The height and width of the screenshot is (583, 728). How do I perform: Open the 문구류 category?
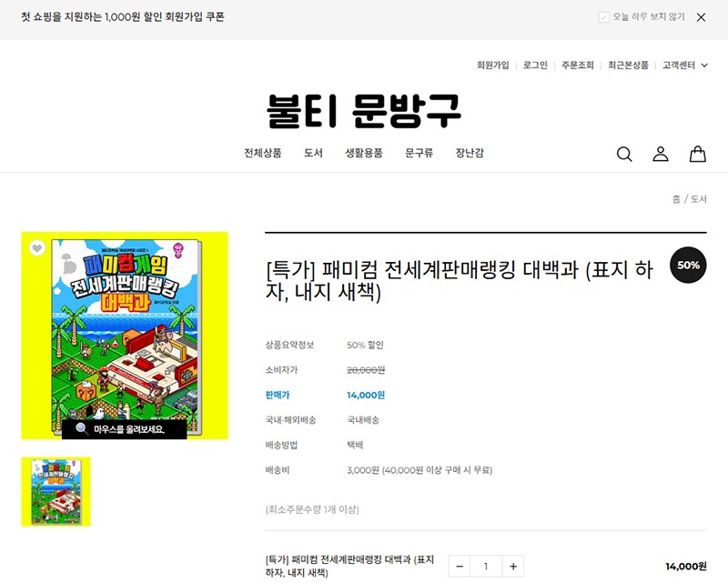pos(419,153)
